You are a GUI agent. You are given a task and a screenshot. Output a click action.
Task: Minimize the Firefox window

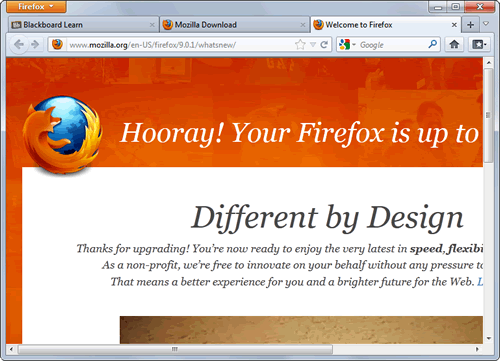pos(438,7)
